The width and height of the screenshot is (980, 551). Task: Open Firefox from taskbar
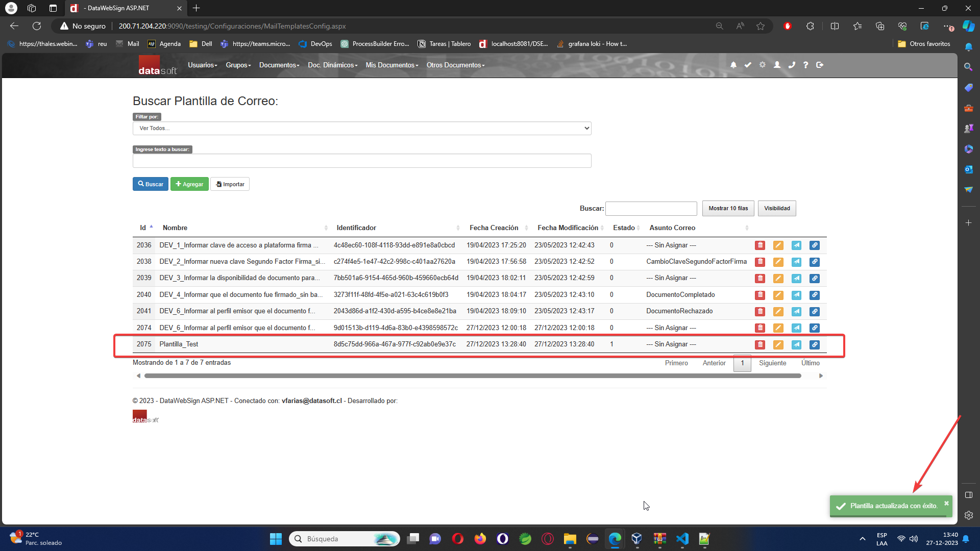480,539
